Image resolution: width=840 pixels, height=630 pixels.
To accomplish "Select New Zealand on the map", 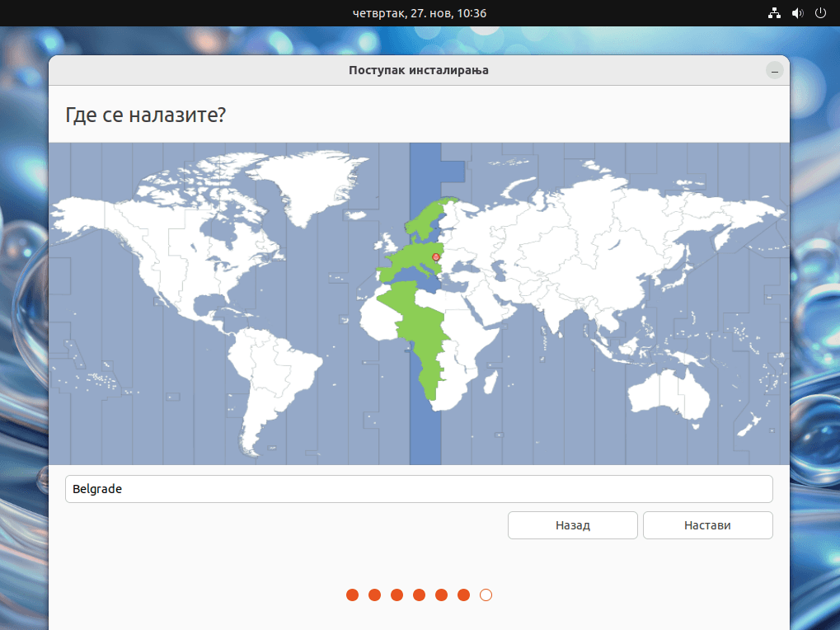I will [749, 425].
